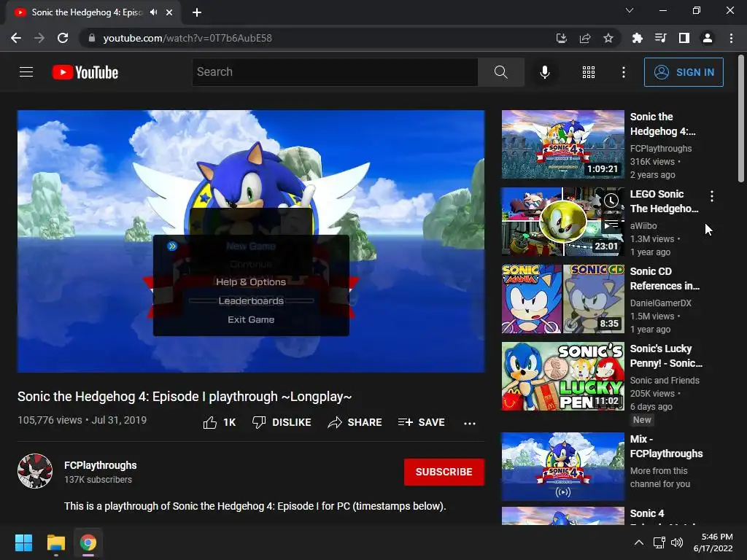Open the FCPlaythroughs channel name link

[101, 465]
